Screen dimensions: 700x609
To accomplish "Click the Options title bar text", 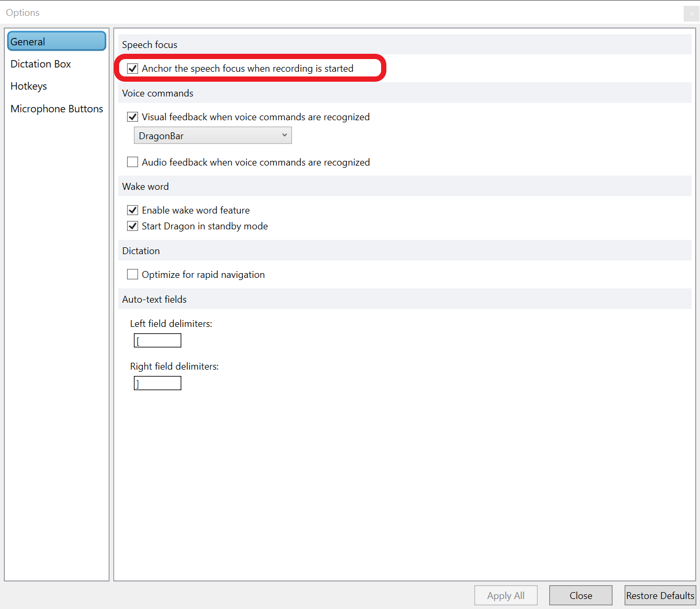I will click(23, 13).
